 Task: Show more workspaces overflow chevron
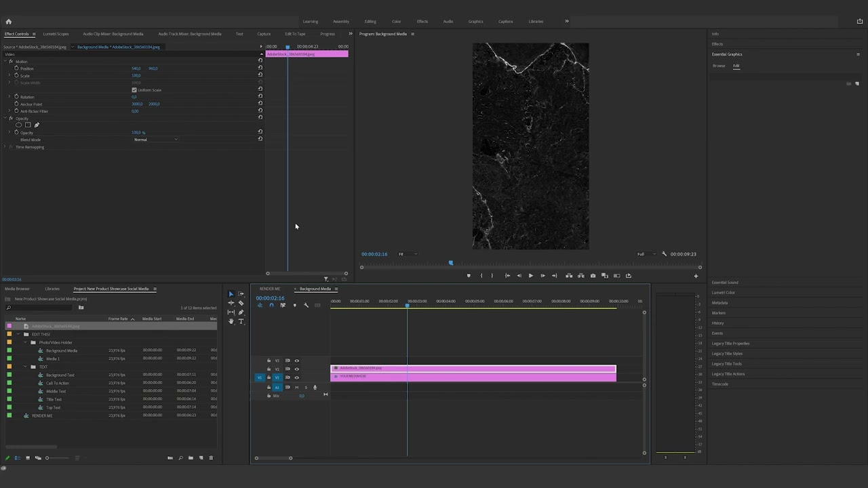coord(567,21)
